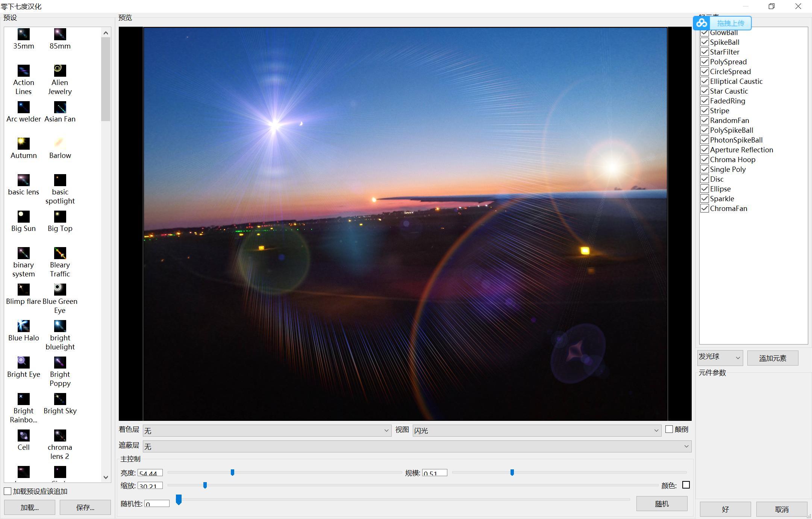This screenshot has height=519, width=812.
Task: Click the 随机性 value input field
Action: pyautogui.click(x=157, y=504)
